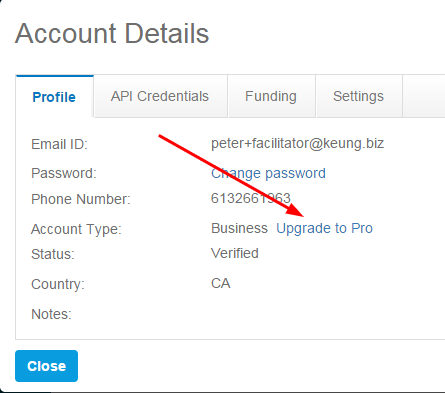This screenshot has height=393, width=445.
Task: Click the Change password link
Action: click(268, 173)
